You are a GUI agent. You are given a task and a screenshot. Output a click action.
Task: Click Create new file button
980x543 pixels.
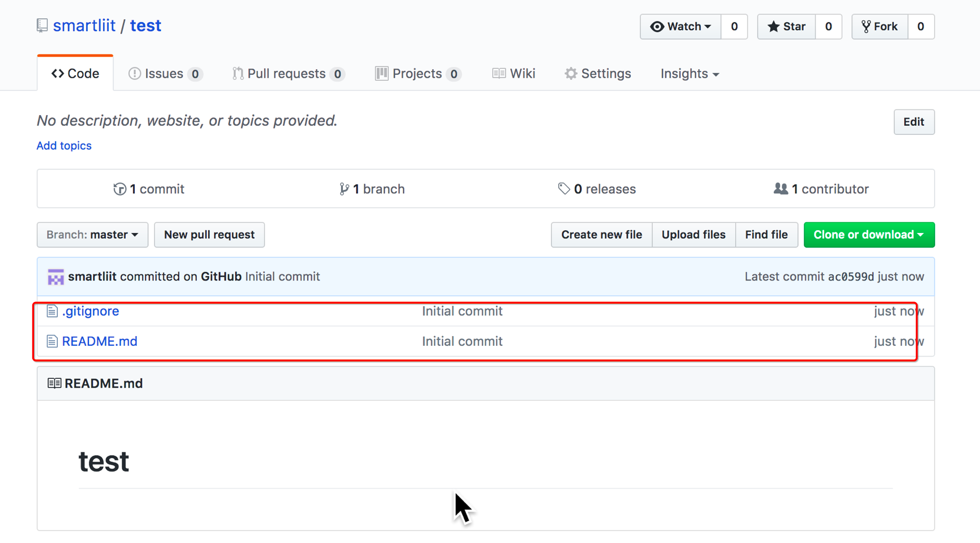601,235
